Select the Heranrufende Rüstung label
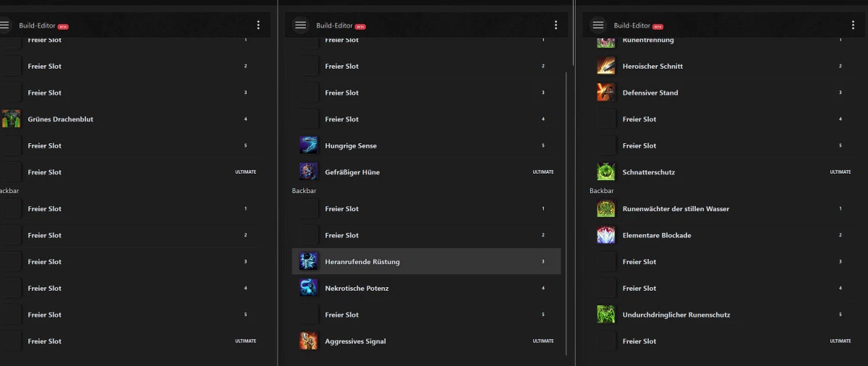This screenshot has width=868, height=366. 362,262
